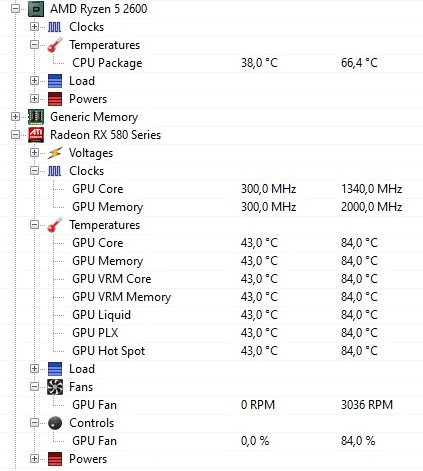The height and width of the screenshot is (471, 423).
Task: Select the GPU PLX row
Action: tap(211, 333)
